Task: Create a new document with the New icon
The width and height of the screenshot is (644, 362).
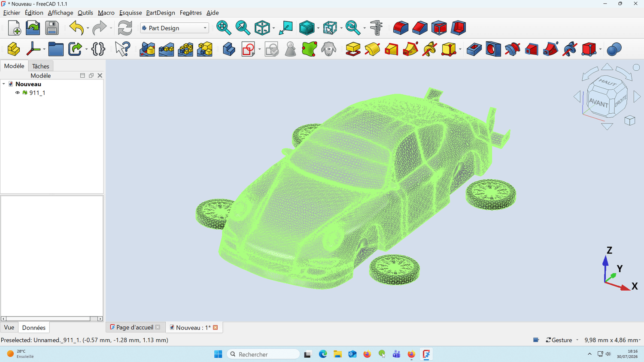Action: (14, 28)
